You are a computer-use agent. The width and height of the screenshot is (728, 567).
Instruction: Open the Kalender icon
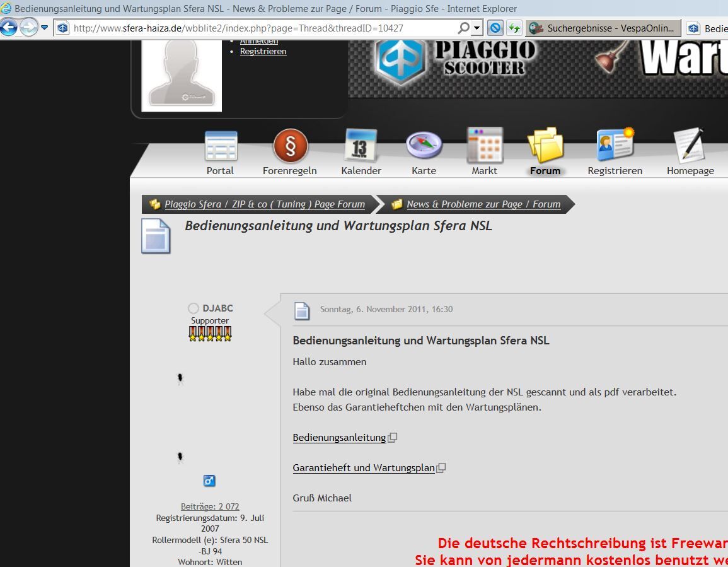[361, 146]
